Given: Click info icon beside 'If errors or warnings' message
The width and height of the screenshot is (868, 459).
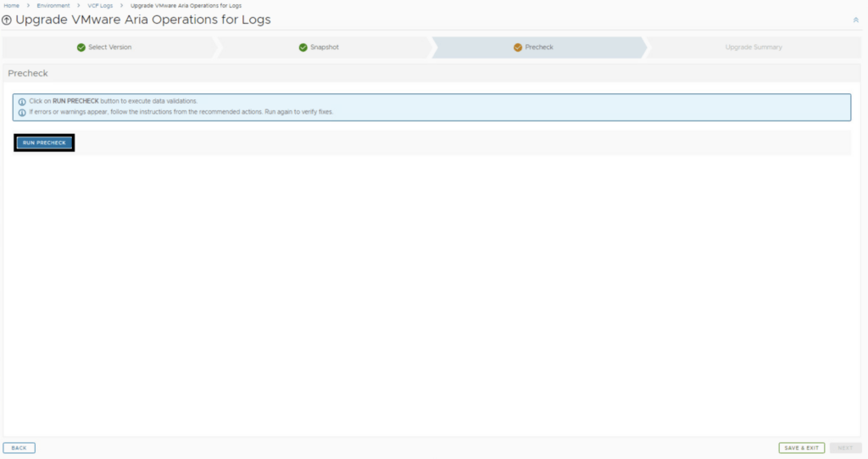Looking at the screenshot, I should (x=22, y=112).
